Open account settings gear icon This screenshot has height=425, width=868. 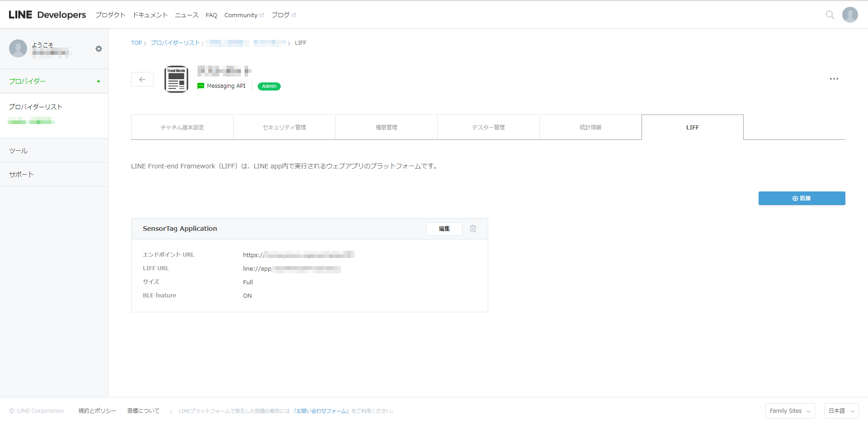(x=99, y=49)
